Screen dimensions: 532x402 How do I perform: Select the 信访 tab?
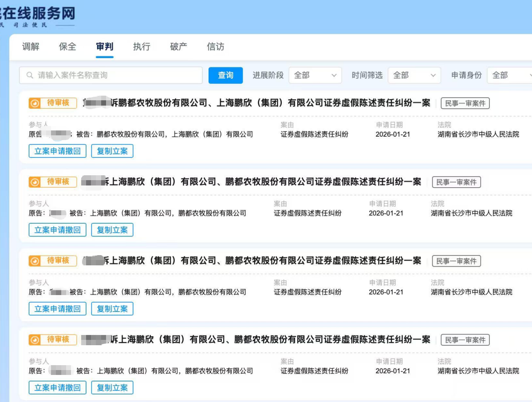[x=215, y=47]
